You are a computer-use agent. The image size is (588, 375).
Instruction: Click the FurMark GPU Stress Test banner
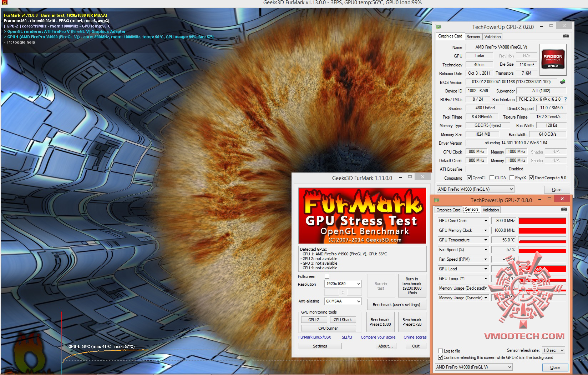tap(362, 216)
